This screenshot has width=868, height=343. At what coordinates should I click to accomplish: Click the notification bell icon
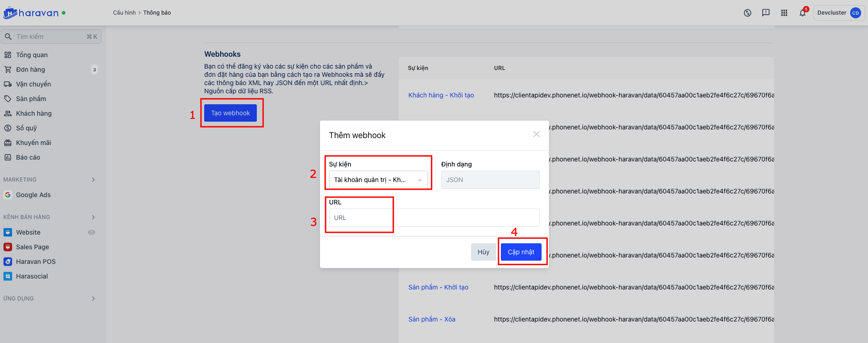coord(803,13)
